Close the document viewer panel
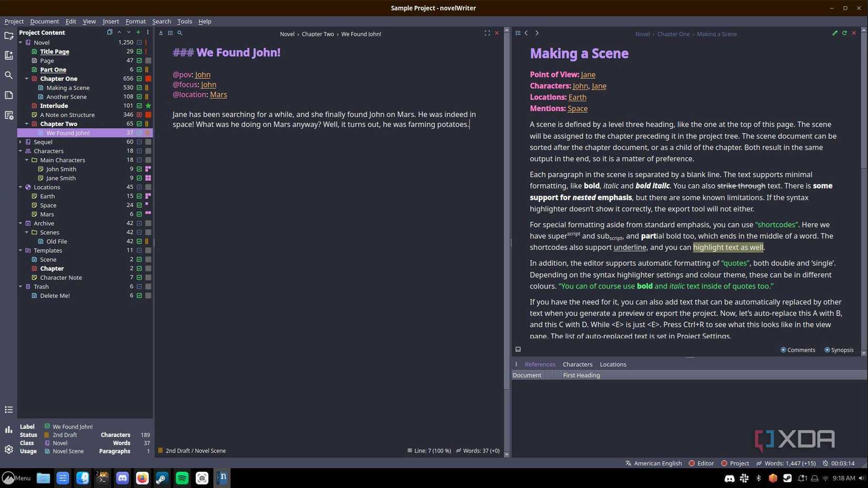868x488 pixels. [854, 33]
